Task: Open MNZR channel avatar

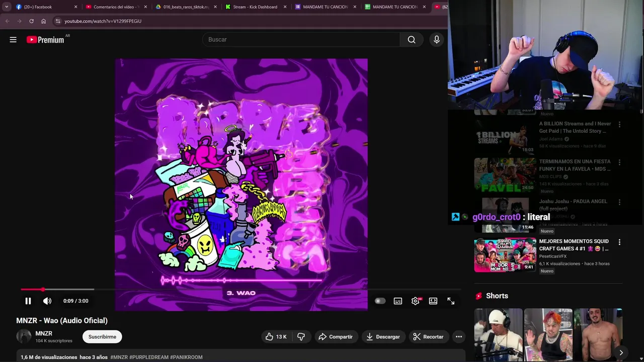Action: (24, 337)
